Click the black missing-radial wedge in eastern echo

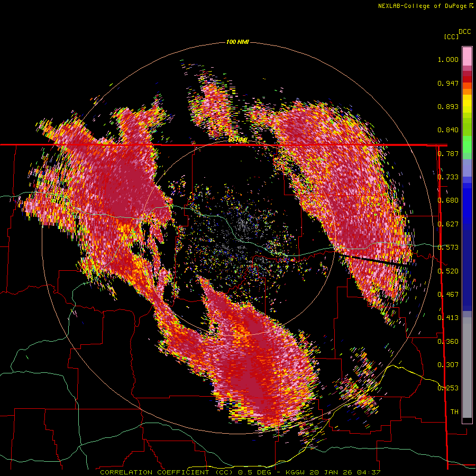coord(373,260)
